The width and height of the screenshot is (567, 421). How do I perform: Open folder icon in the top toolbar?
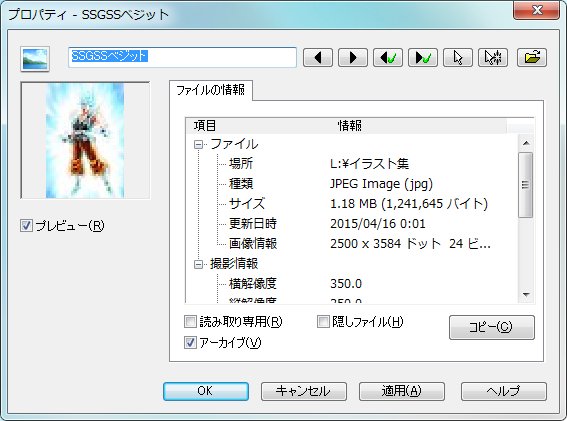click(532, 58)
